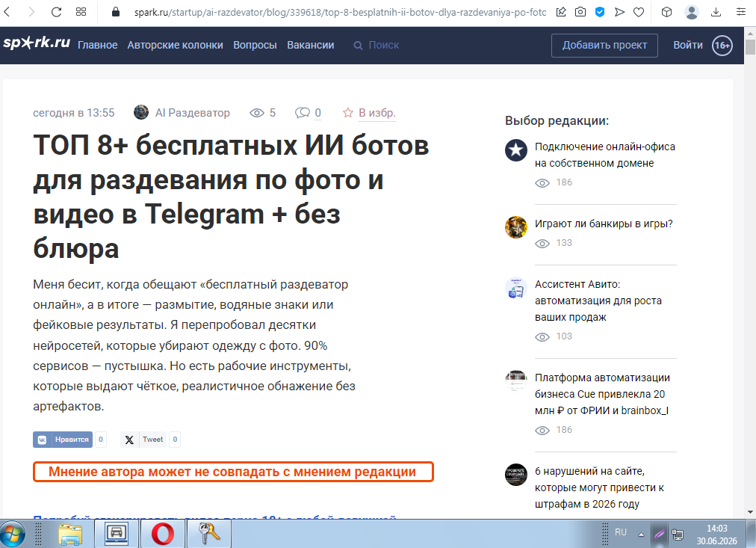Open the taskbar clock 14:03
The width and height of the screenshot is (756, 548).
coord(717,535)
